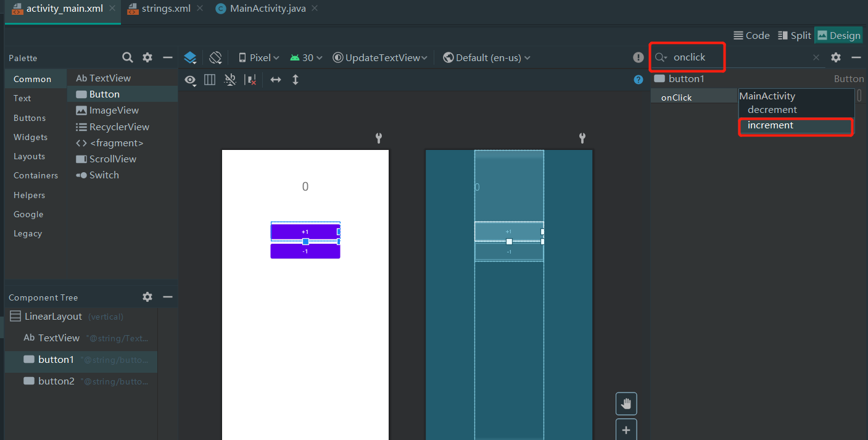Open the API level 30 dropdown
Viewport: 868px width, 440px height.
click(x=307, y=57)
